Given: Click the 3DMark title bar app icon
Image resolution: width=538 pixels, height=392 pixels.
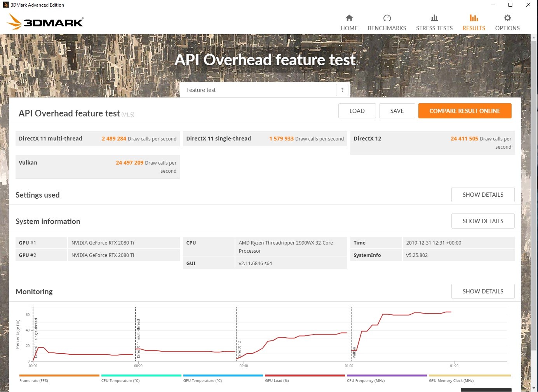Looking at the screenshot, I should click(5, 5).
